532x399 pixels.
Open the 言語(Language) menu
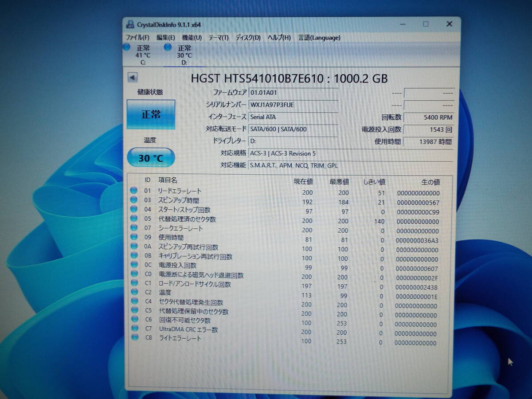tap(319, 38)
